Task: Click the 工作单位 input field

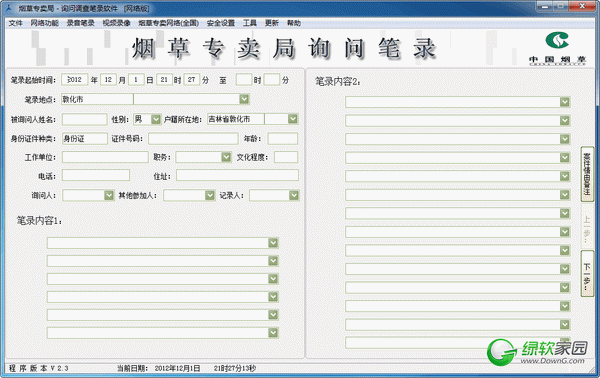Action: [105, 157]
